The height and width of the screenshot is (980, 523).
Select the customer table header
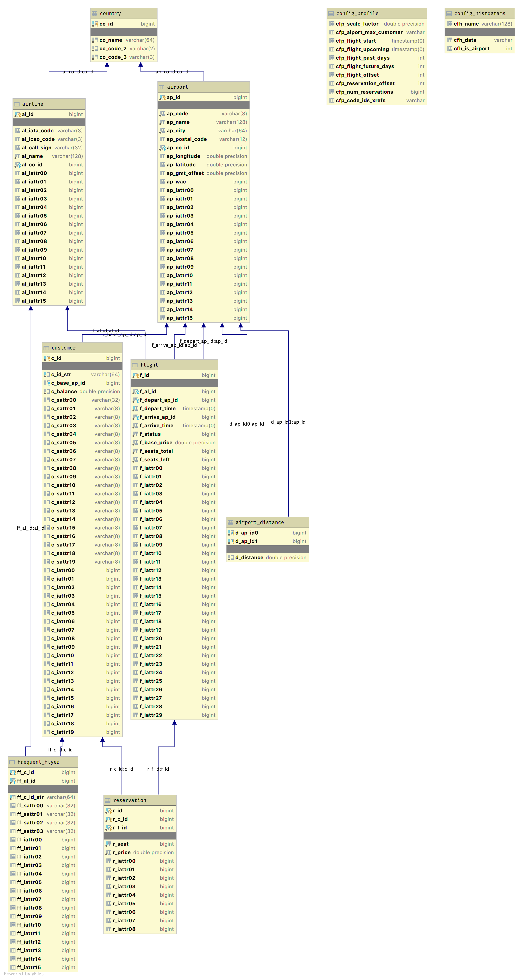(x=63, y=348)
